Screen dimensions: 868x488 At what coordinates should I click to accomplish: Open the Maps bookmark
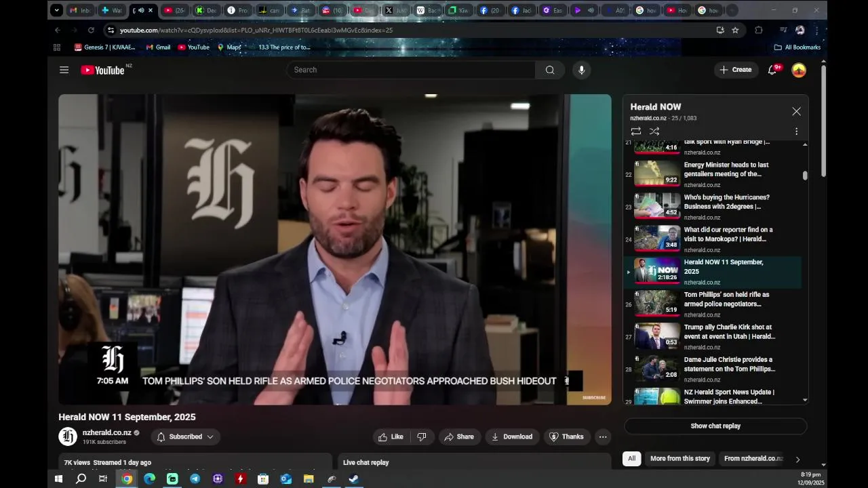pyautogui.click(x=229, y=47)
